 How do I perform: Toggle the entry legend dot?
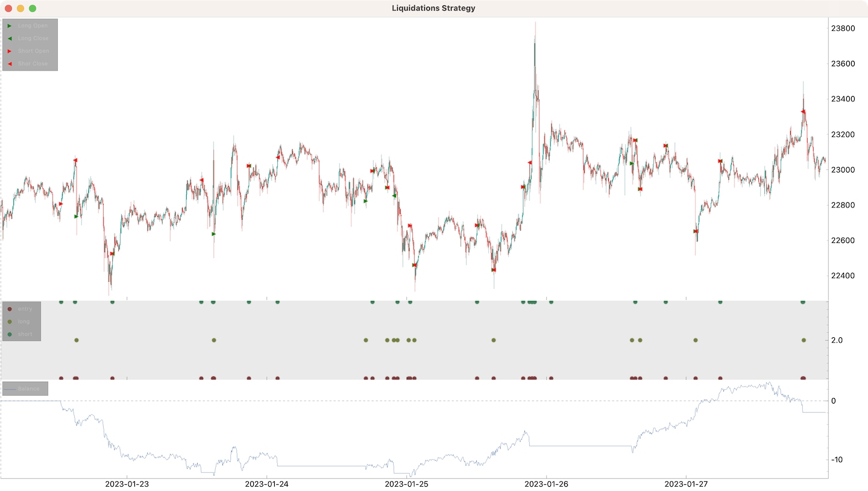click(10, 309)
